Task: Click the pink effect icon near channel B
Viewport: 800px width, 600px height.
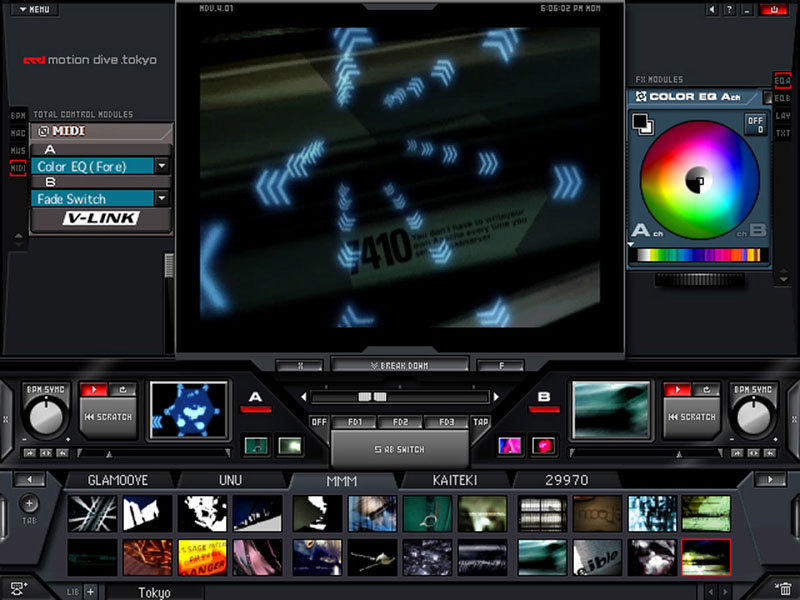Action: coord(543,445)
